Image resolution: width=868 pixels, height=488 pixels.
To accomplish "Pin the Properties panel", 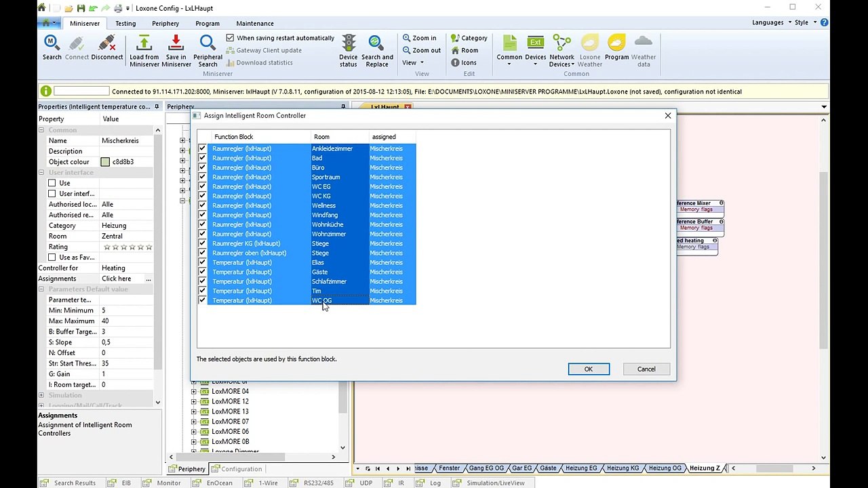I will click(157, 106).
